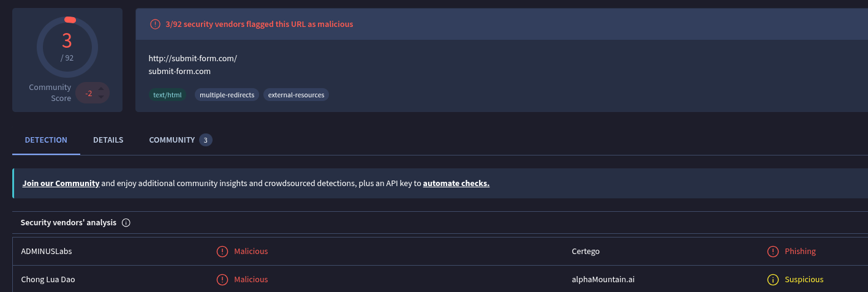Screen dimensions: 868x292
Task: Click the 3/92 detection score circle
Action: pyautogui.click(x=67, y=47)
